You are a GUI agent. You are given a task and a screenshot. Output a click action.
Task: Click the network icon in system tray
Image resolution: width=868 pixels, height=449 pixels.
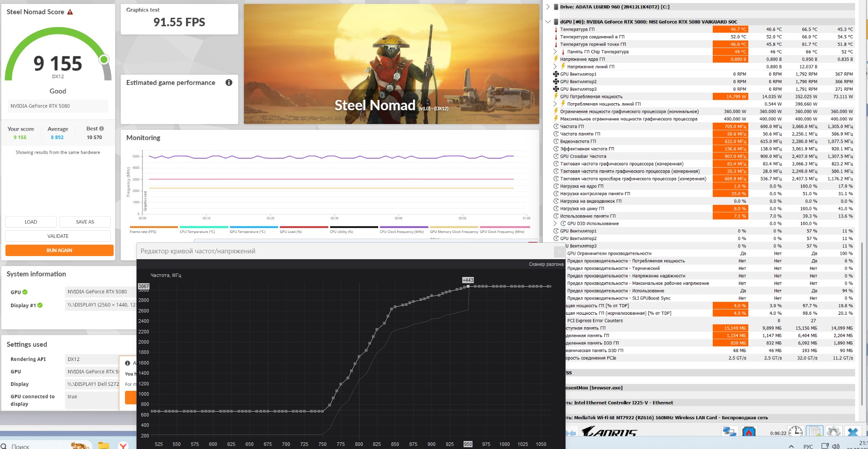[825, 446]
